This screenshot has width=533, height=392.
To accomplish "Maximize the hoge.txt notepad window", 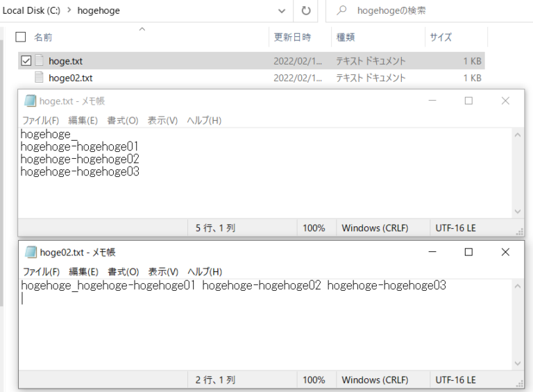I will pyautogui.click(x=468, y=101).
